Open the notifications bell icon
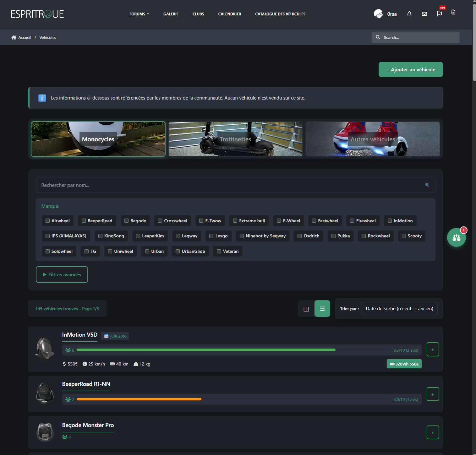 click(409, 14)
